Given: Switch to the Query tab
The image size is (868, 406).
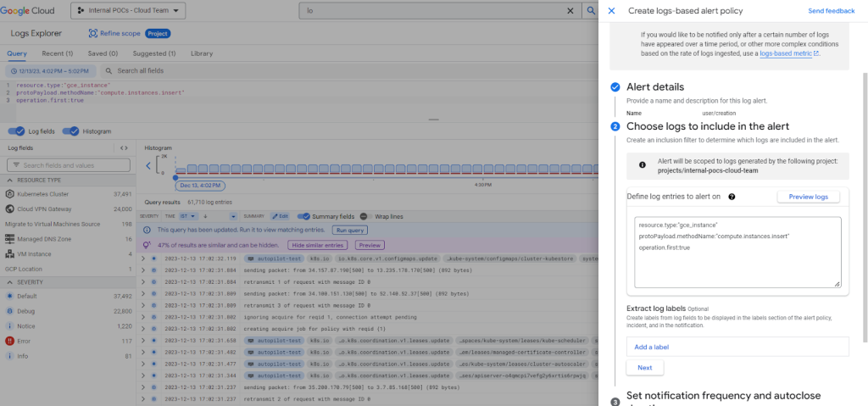Looking at the screenshot, I should click(17, 53).
